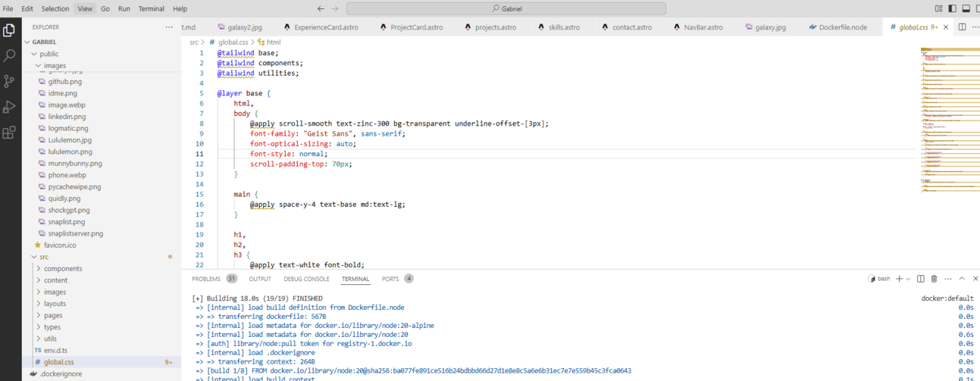The width and height of the screenshot is (980, 381).
Task: Toggle the primary side bar visibility
Action: (953, 8)
